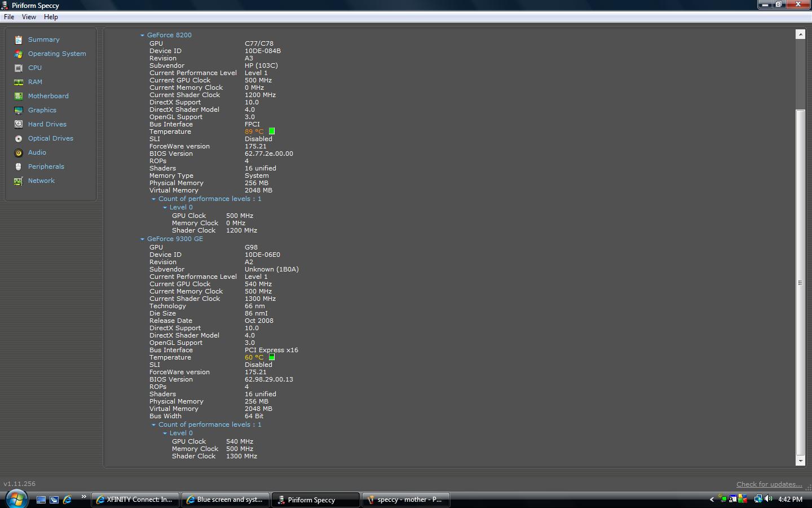Collapse the GeForce 8200 tree node
This screenshot has height=508, width=812.
pos(143,35)
